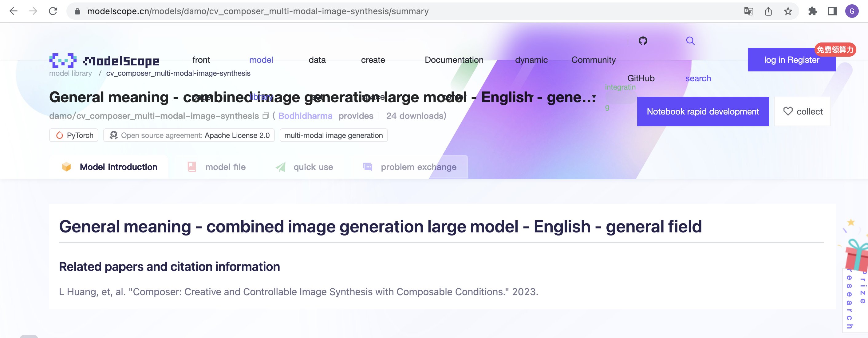Screen dimensions: 868x338
Task: Start Notebook rapid development
Action: (x=703, y=111)
